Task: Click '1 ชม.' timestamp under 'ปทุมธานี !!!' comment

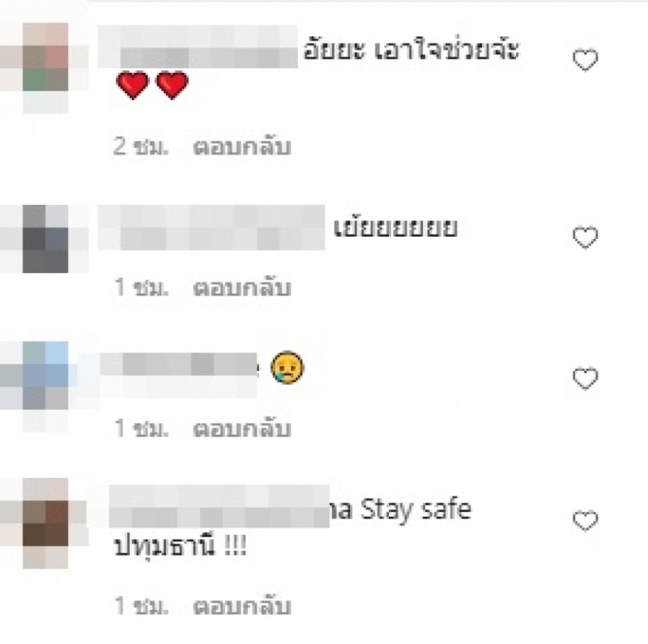Action: [141, 606]
